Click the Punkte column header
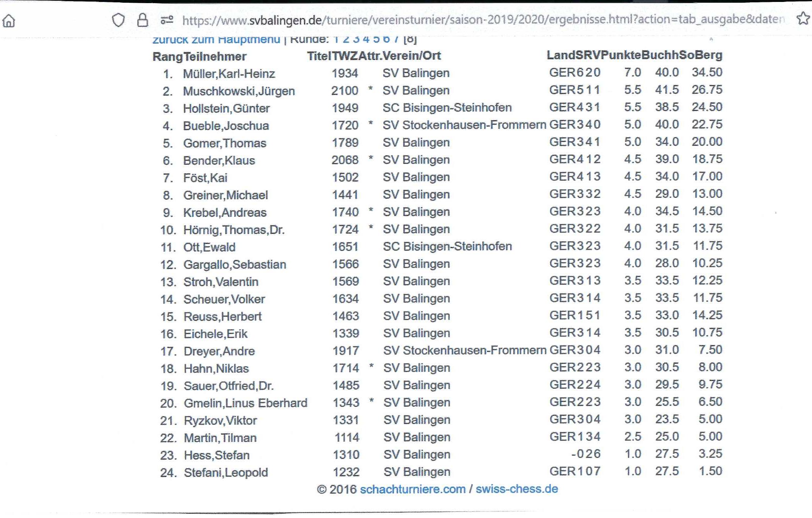 pos(621,55)
